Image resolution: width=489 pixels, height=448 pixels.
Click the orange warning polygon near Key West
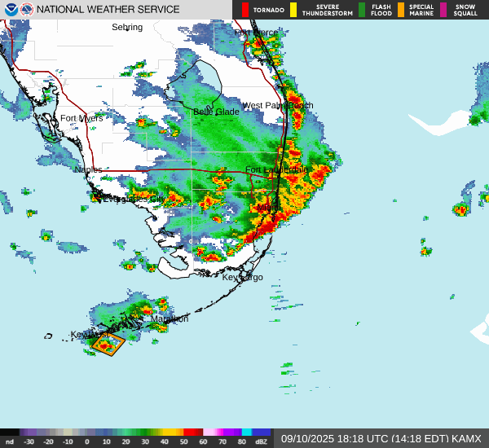(107, 345)
